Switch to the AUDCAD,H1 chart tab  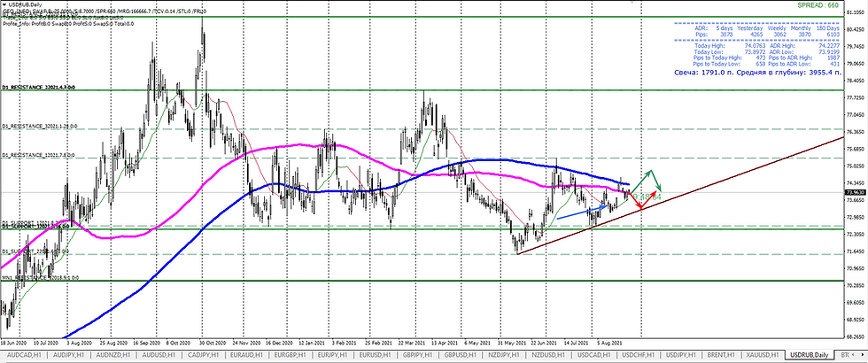point(24,354)
